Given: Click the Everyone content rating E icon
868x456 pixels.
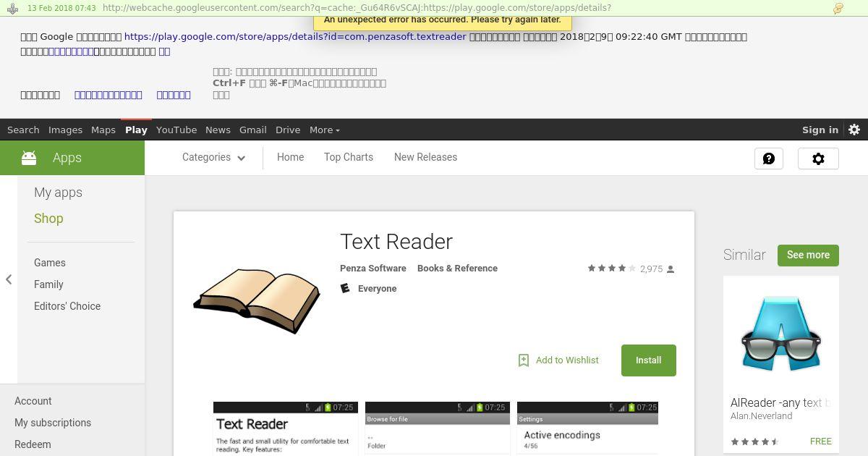Looking at the screenshot, I should click(345, 288).
